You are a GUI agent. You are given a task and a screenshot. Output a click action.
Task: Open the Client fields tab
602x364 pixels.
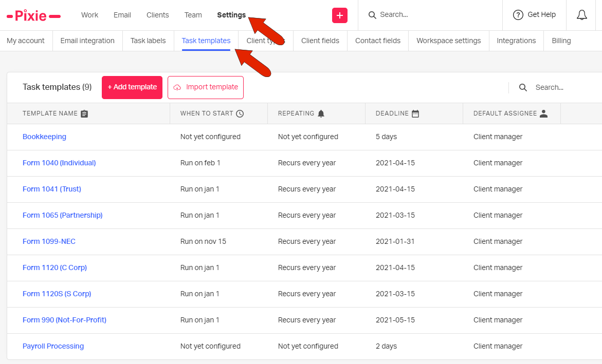coord(320,41)
